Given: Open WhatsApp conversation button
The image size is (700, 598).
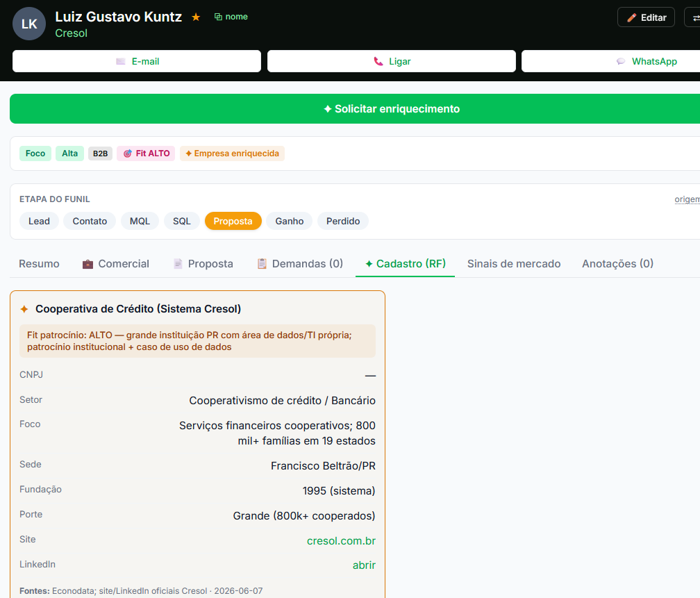Looking at the screenshot, I should (610, 61).
